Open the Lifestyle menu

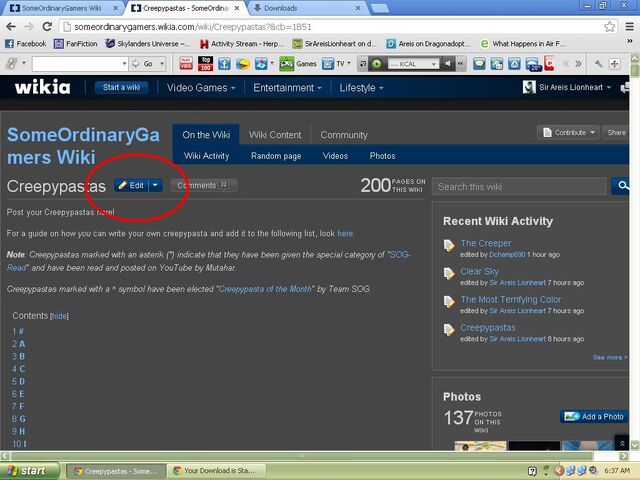tap(361, 88)
